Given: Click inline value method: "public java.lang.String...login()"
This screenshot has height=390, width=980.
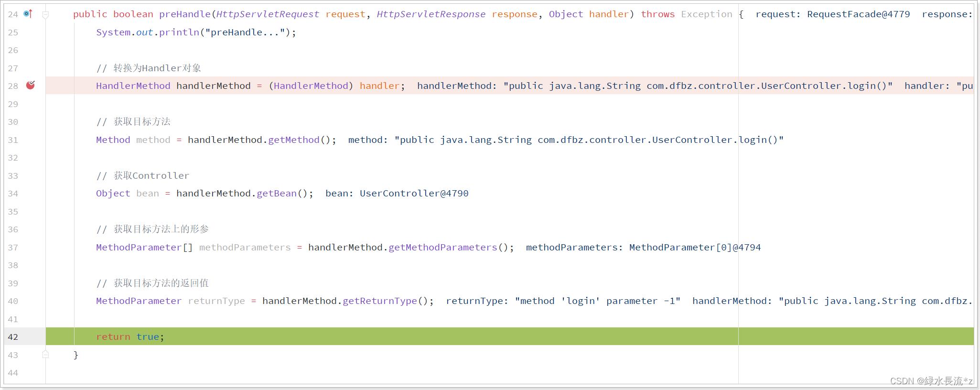Looking at the screenshot, I should [x=566, y=140].
